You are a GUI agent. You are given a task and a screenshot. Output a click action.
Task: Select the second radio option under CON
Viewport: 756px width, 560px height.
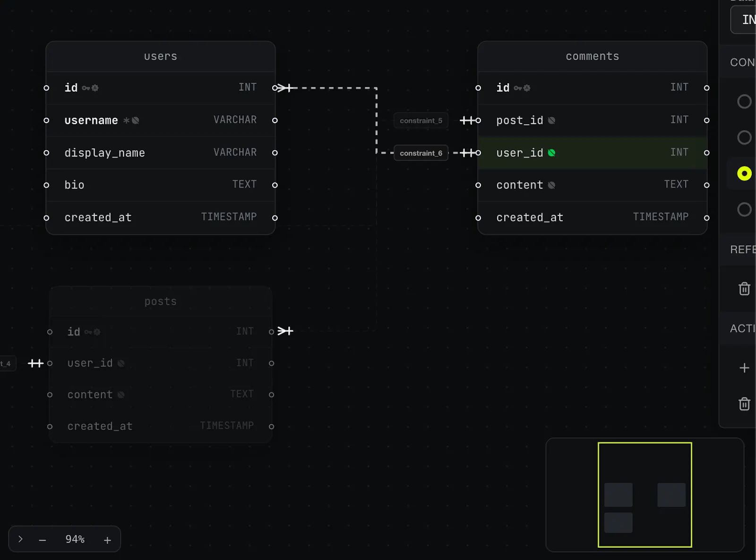(744, 138)
